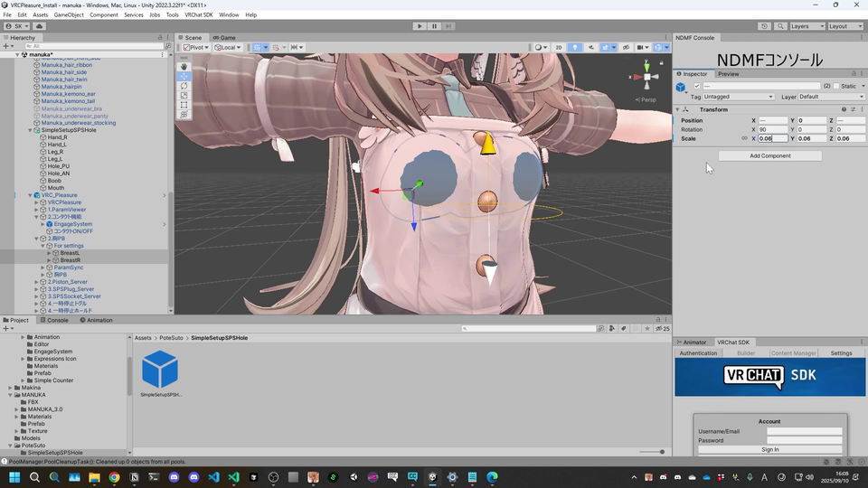Open the cloud services icon
The width and height of the screenshot is (868, 488).
pyautogui.click(x=39, y=26)
